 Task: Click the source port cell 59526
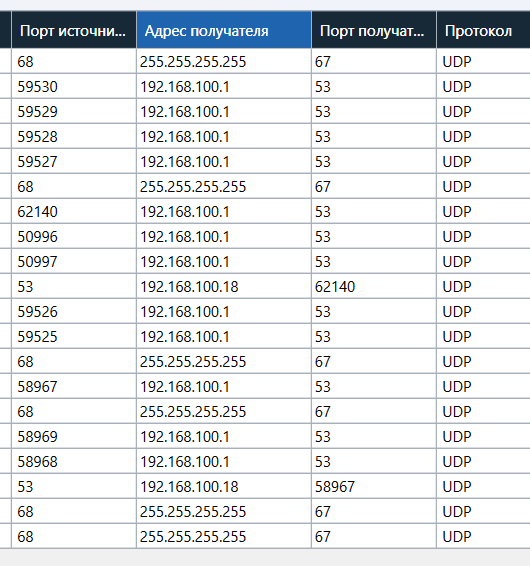point(74,312)
